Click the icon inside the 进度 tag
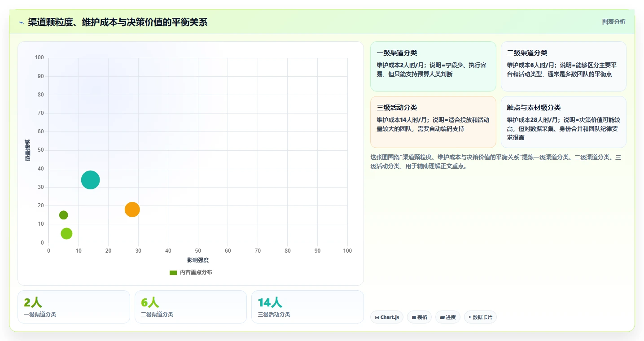 [442, 317]
